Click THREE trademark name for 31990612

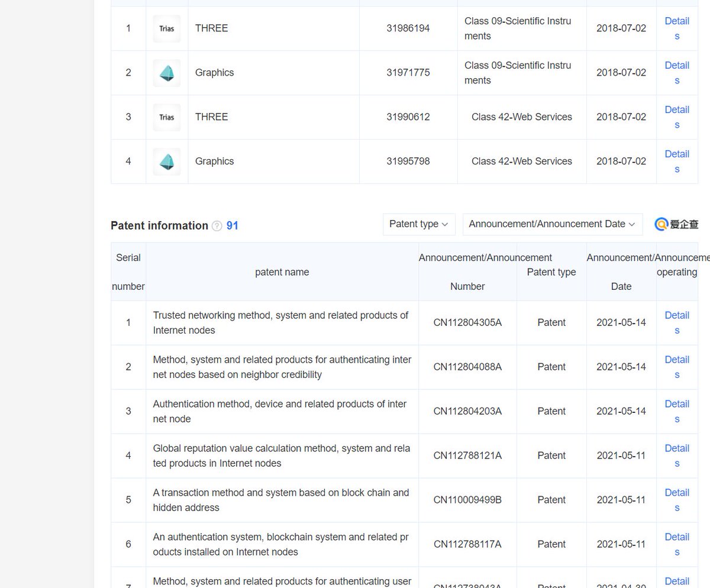(x=211, y=117)
